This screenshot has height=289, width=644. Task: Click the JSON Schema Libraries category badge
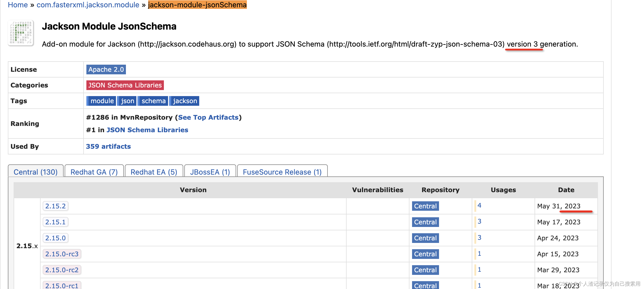click(x=125, y=85)
